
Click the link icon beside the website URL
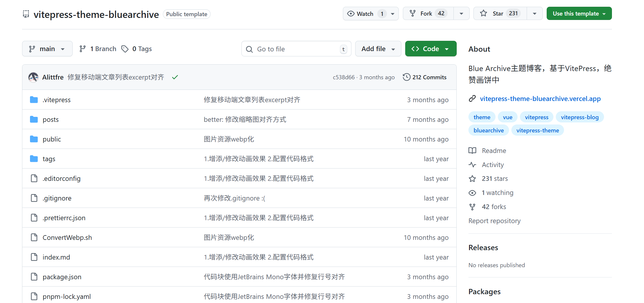[472, 99]
